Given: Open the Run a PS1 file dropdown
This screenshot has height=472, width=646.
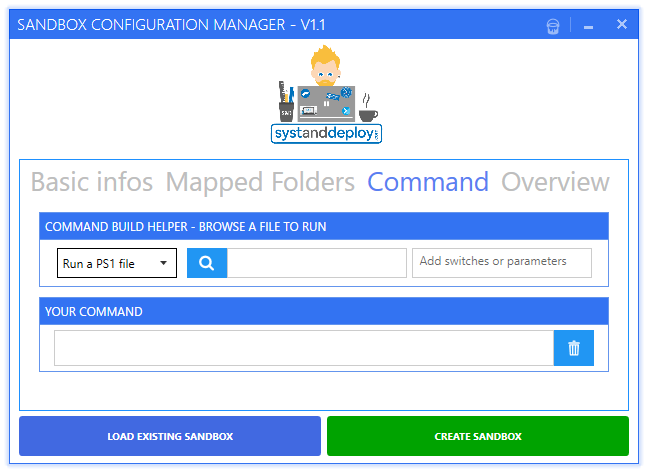Looking at the screenshot, I should tap(117, 263).
